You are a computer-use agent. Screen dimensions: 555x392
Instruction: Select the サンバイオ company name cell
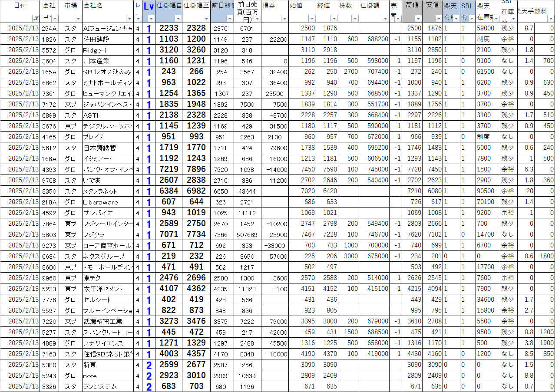coord(108,213)
